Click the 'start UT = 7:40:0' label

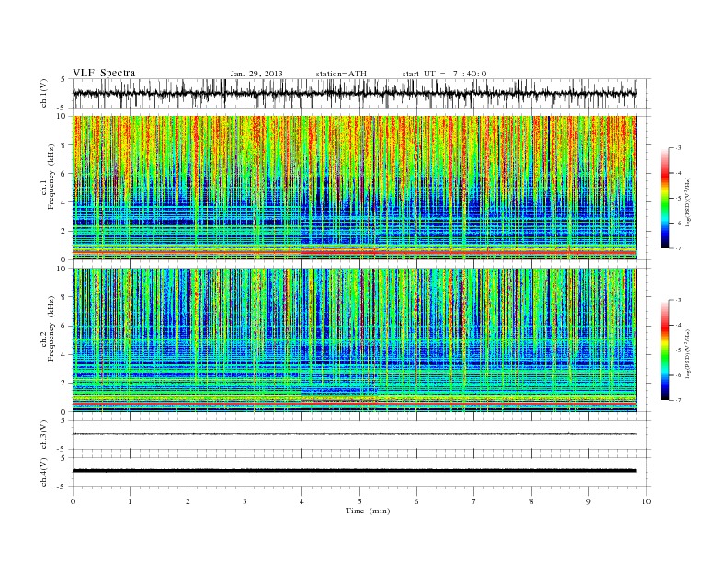[x=444, y=74]
